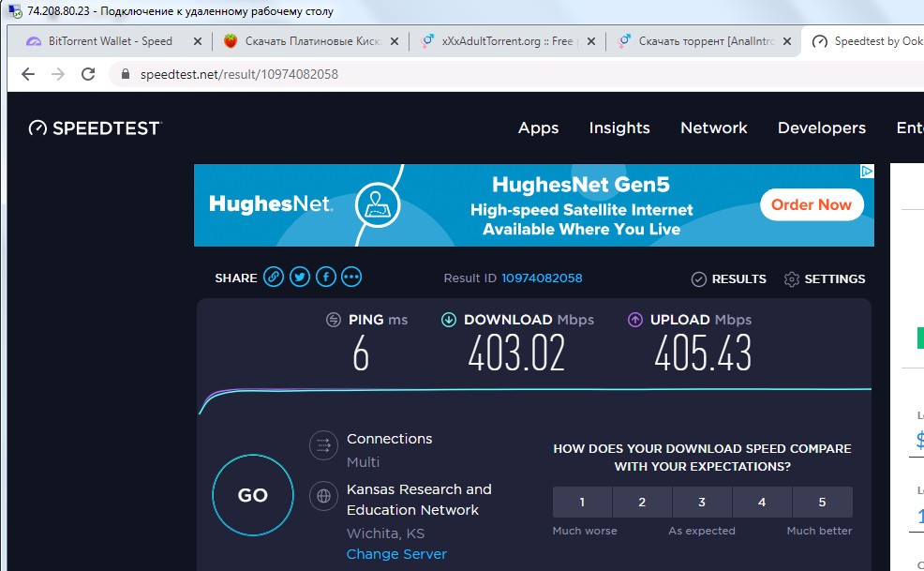
Task: Open the Apps menu
Action: [x=538, y=128]
